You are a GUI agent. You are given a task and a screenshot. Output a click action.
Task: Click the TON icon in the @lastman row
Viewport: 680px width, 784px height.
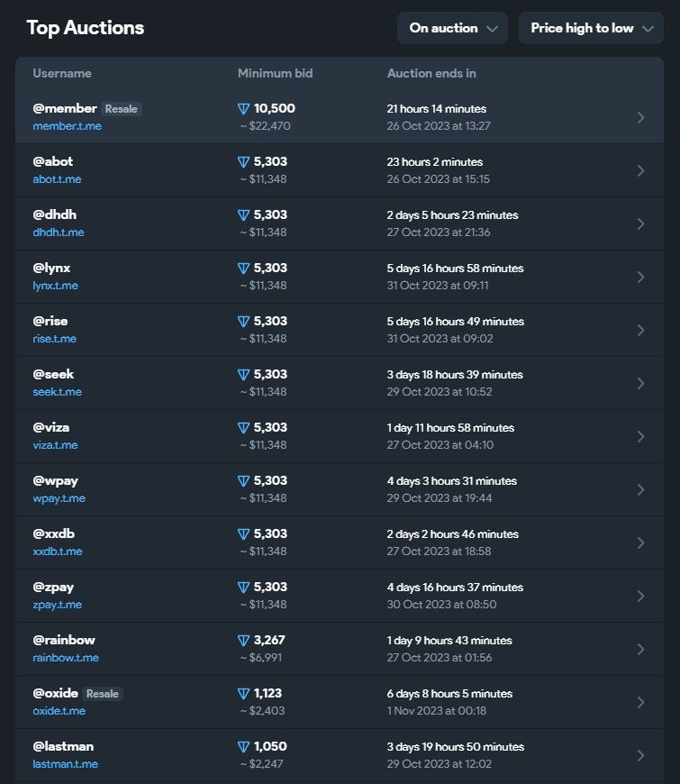(243, 747)
